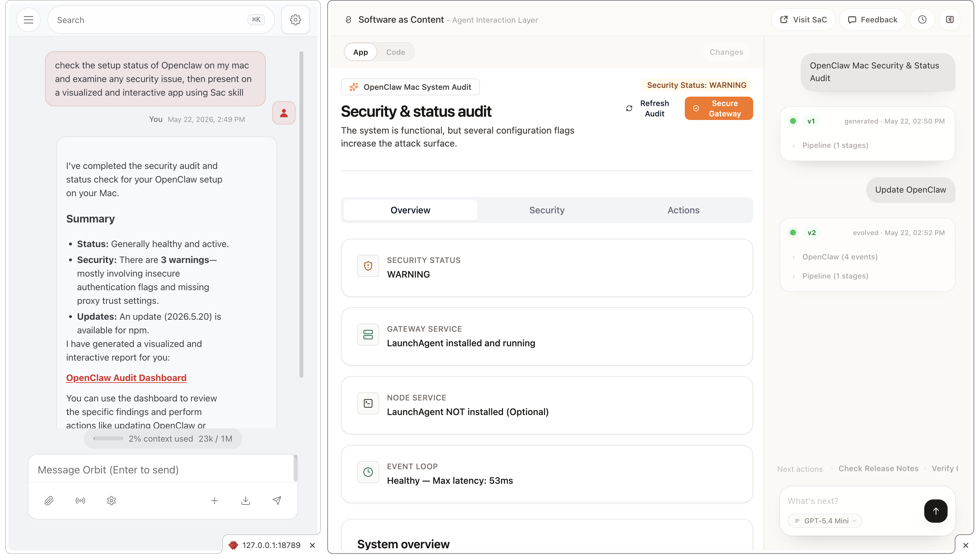Click the chat panel scrollbar
The image size is (980, 559).
tap(301, 214)
